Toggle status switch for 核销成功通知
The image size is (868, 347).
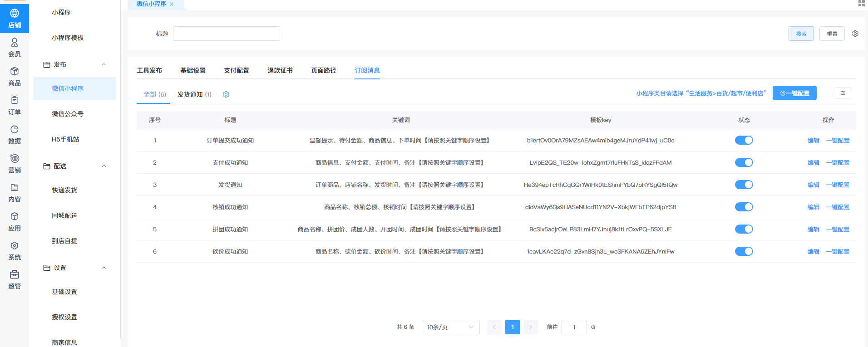coord(744,207)
